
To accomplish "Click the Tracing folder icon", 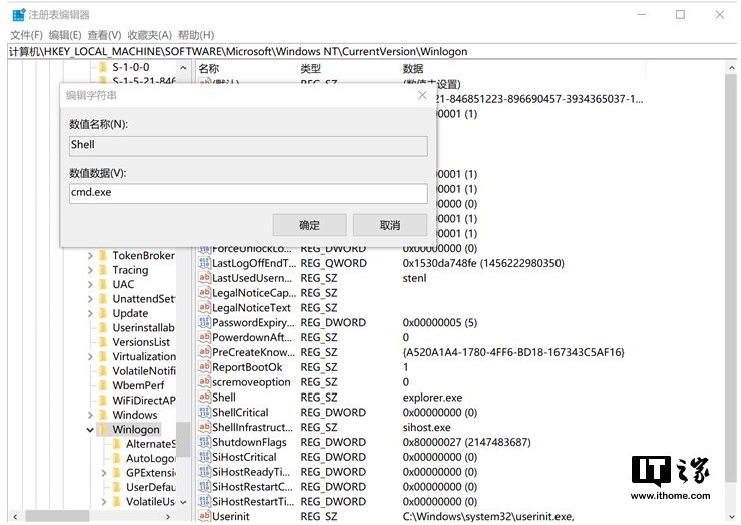I will [103, 270].
